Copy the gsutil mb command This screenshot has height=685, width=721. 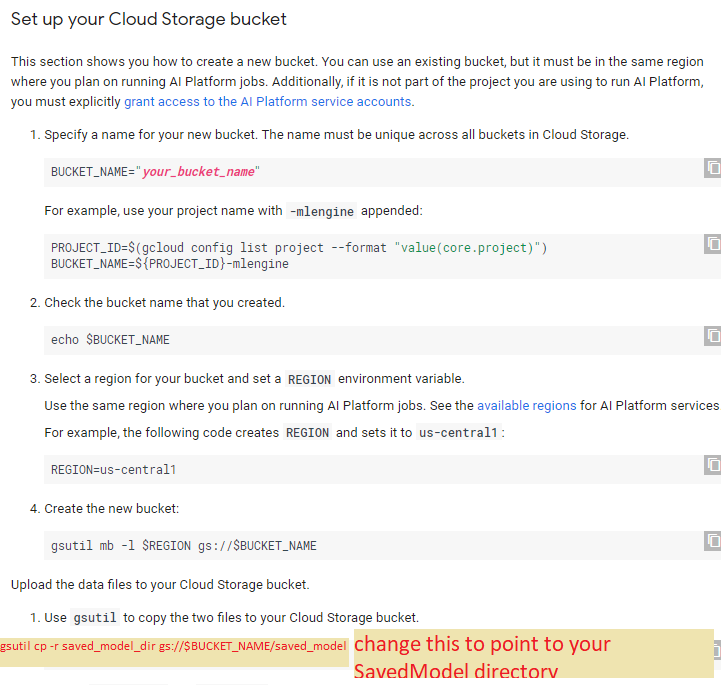pos(712,541)
